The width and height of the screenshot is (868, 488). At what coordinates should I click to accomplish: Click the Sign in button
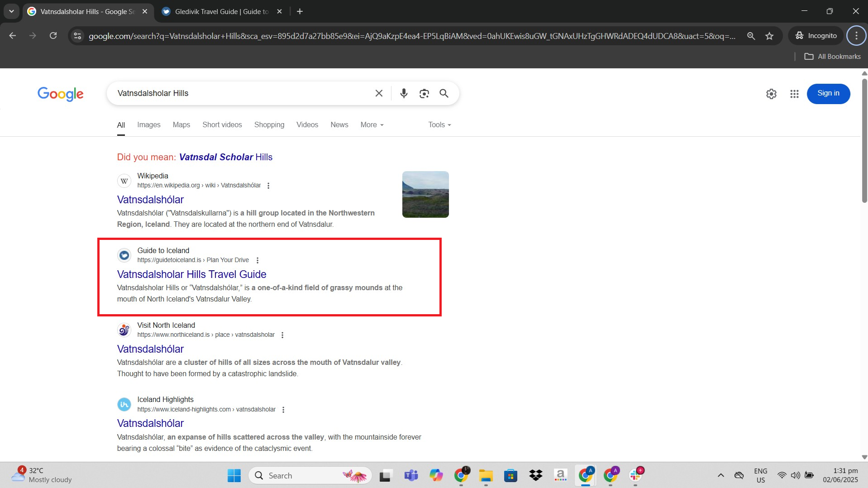[828, 94]
